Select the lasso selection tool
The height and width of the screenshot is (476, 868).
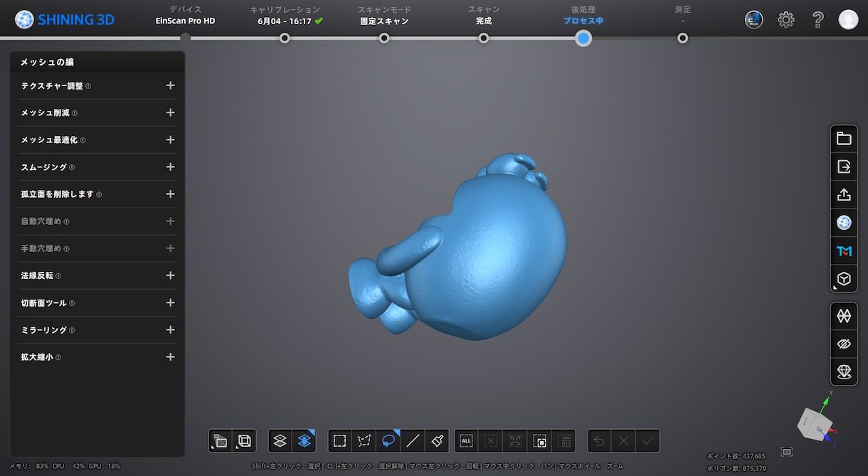[388, 441]
